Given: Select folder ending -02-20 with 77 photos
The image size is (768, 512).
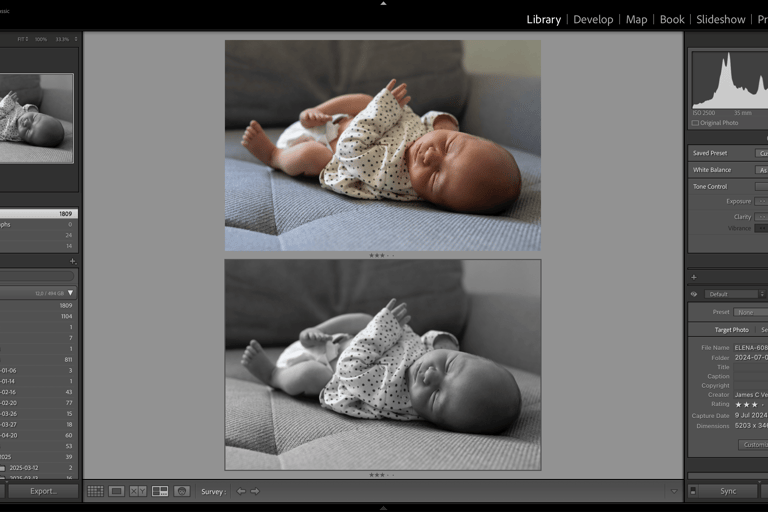Looking at the screenshot, I should coord(39,403).
